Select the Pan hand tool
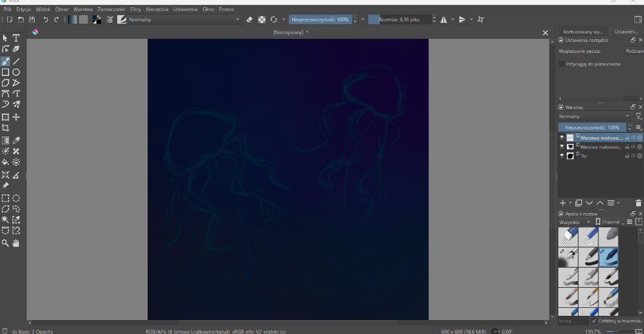Screen dimensions: 644x334 point(16,243)
